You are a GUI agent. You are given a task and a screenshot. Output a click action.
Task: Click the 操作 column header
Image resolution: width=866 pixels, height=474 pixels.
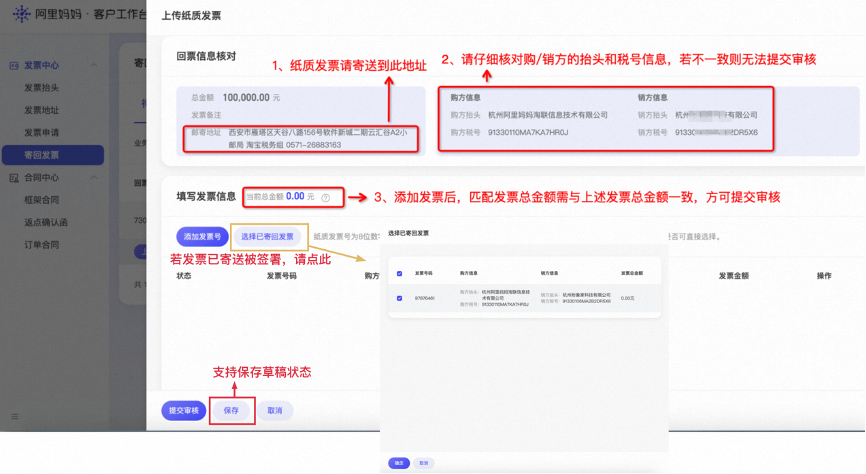coord(824,276)
